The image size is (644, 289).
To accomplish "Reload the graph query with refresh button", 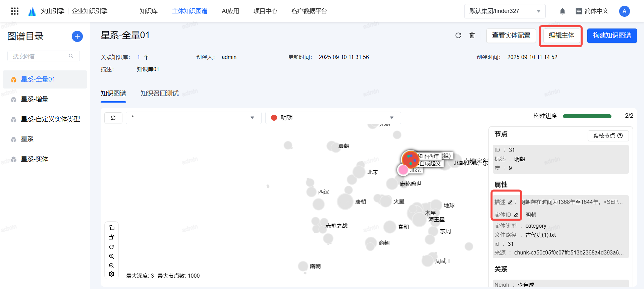I will [113, 118].
